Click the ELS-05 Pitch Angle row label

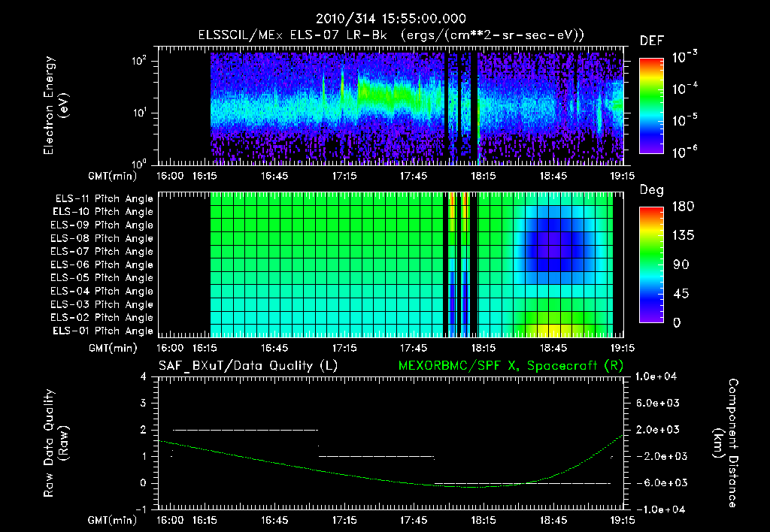click(x=102, y=278)
